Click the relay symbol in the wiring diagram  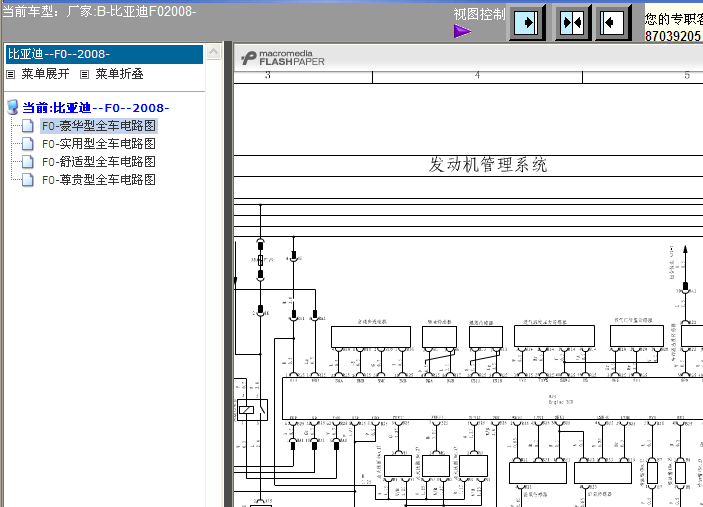pyautogui.click(x=252, y=410)
